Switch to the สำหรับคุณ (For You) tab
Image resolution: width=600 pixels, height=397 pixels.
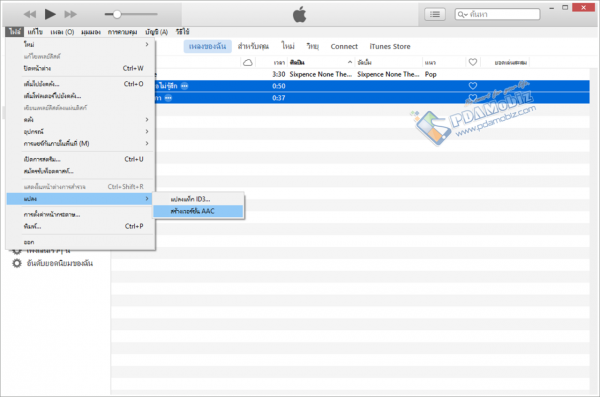(253, 46)
